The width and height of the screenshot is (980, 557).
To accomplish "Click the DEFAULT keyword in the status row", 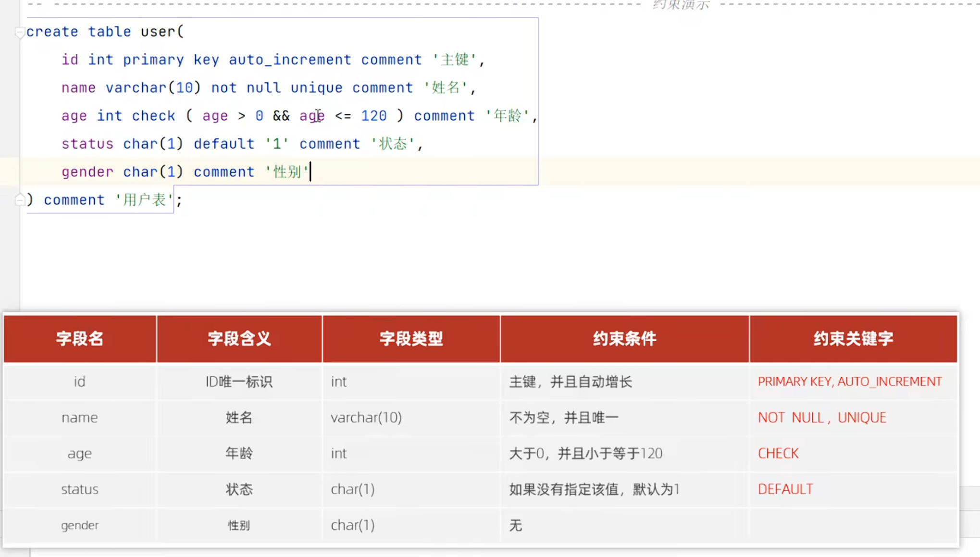I will [x=785, y=489].
